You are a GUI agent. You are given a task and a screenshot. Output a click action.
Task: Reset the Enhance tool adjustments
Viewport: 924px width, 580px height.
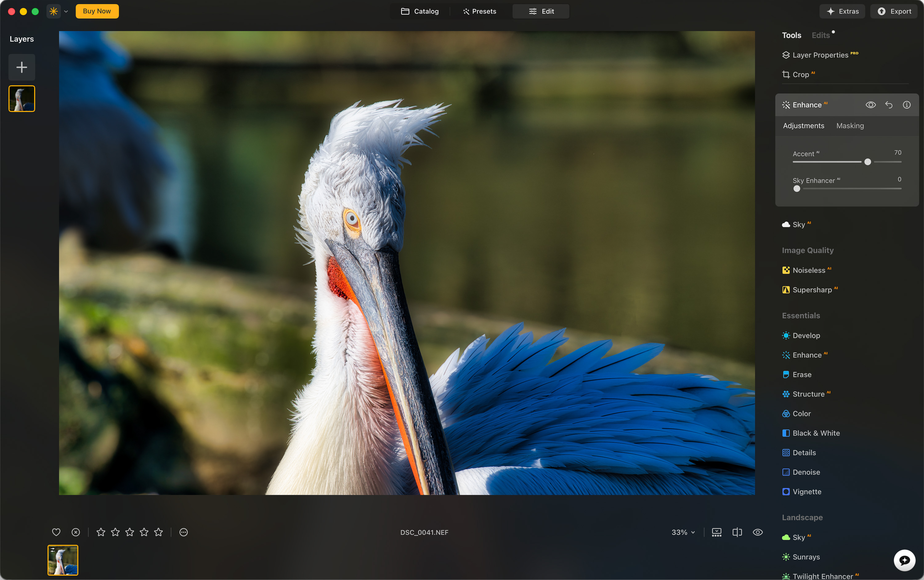[889, 105]
